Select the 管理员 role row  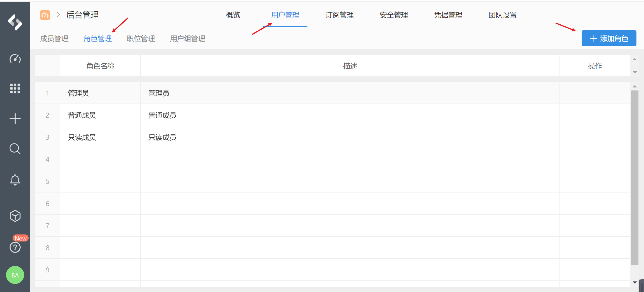(x=78, y=93)
